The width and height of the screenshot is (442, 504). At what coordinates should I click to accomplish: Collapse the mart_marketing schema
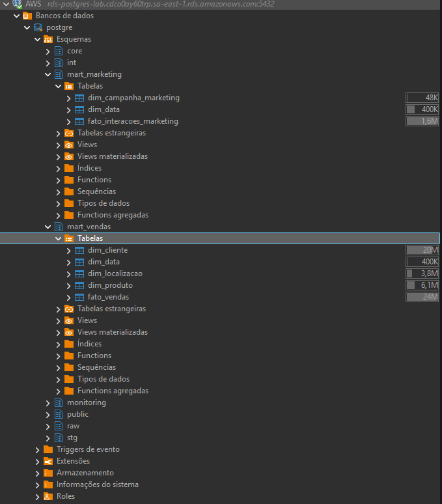tap(48, 74)
